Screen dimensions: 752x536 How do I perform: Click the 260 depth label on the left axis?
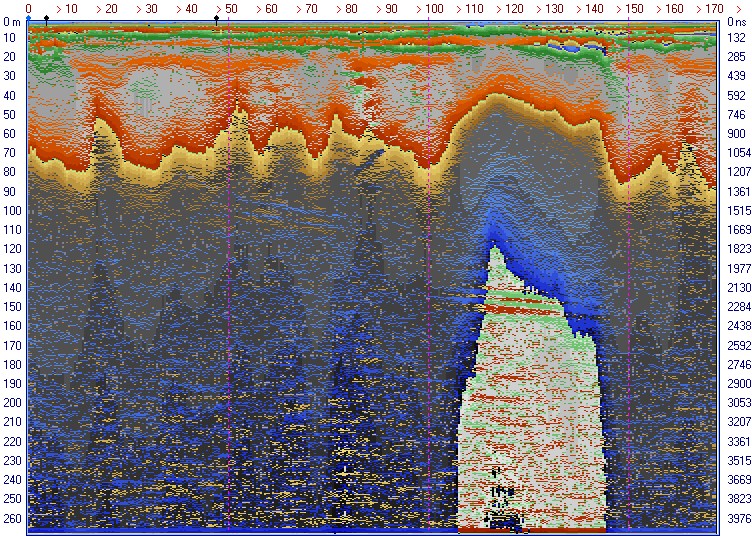coord(12,518)
